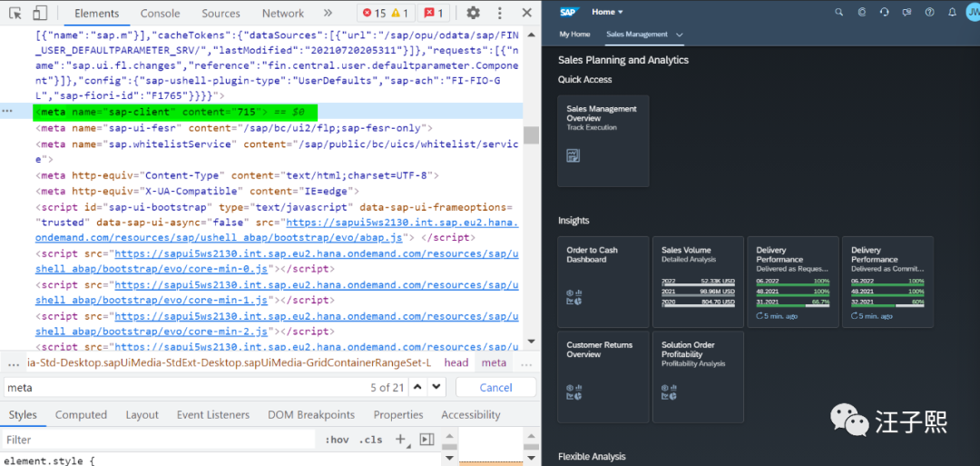The width and height of the screenshot is (980, 466).
Task: Focus the search field containing 'meta'
Action: click(x=188, y=387)
